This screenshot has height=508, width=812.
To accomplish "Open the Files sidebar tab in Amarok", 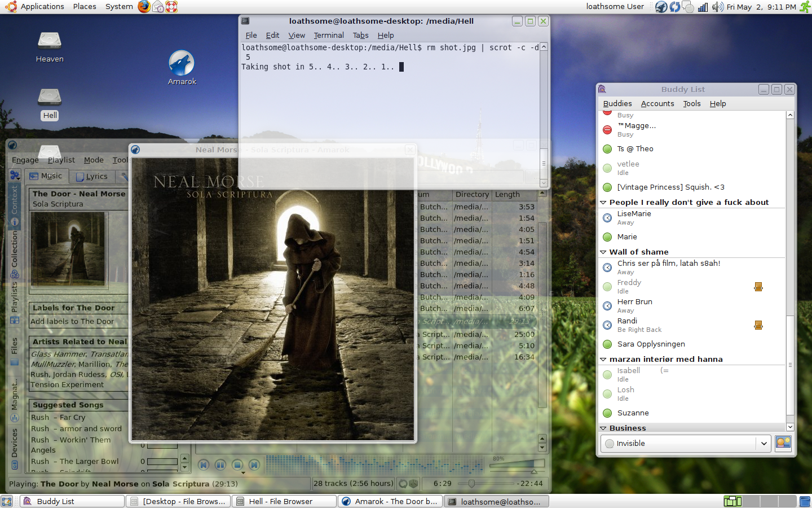I will tap(15, 351).
